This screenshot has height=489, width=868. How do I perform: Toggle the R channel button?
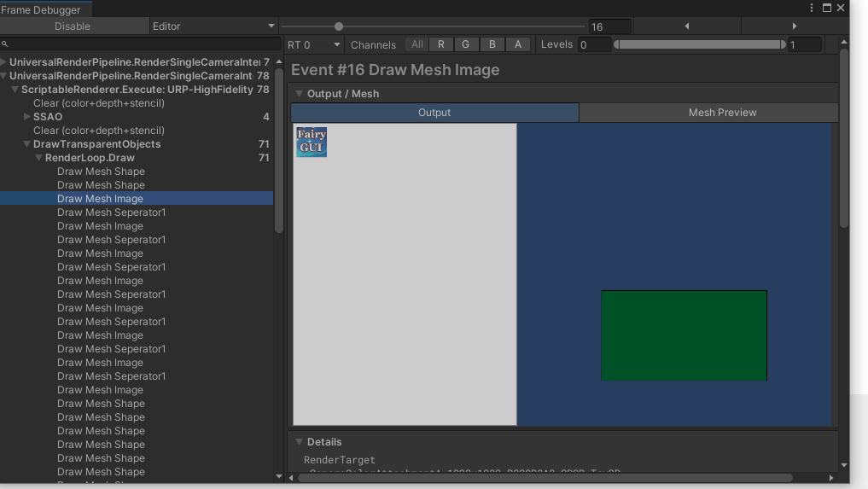(x=440, y=44)
